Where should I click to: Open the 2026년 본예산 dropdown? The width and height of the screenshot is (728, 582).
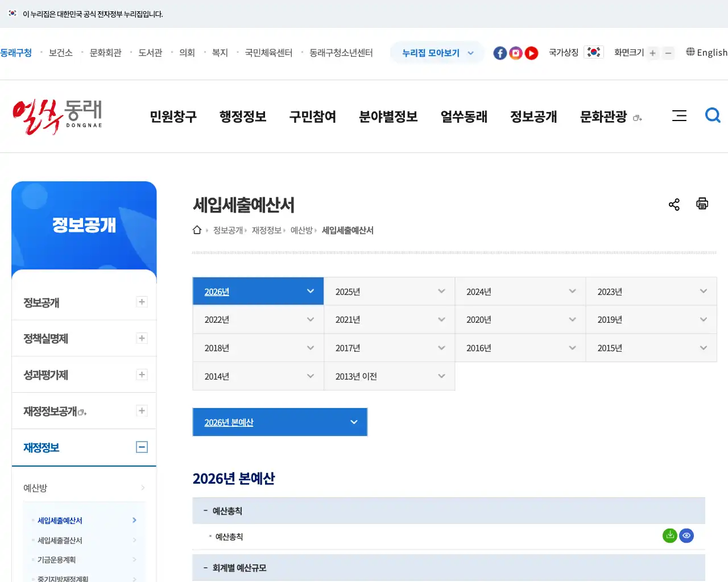click(280, 422)
